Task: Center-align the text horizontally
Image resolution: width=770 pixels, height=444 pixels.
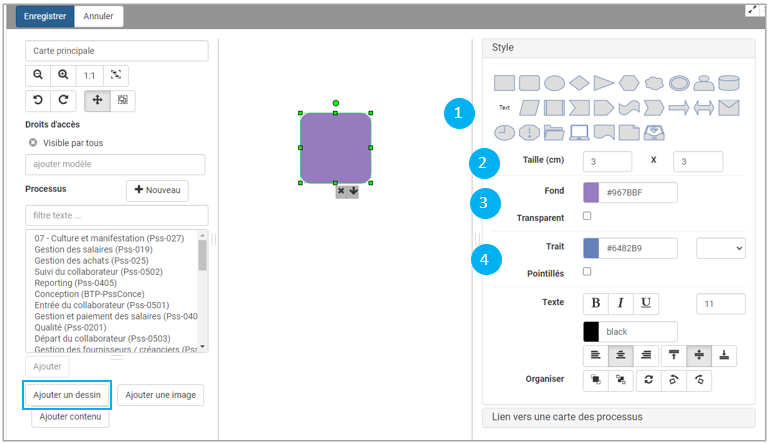Action: point(621,354)
